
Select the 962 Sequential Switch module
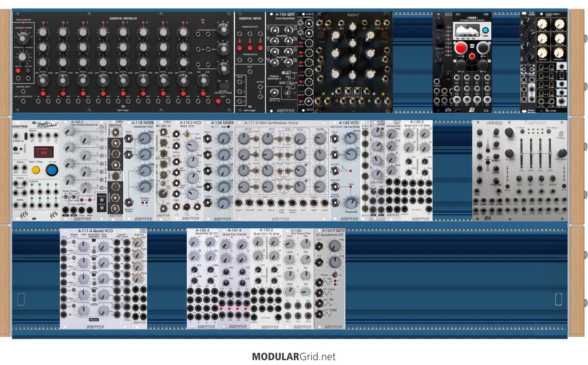[250, 63]
